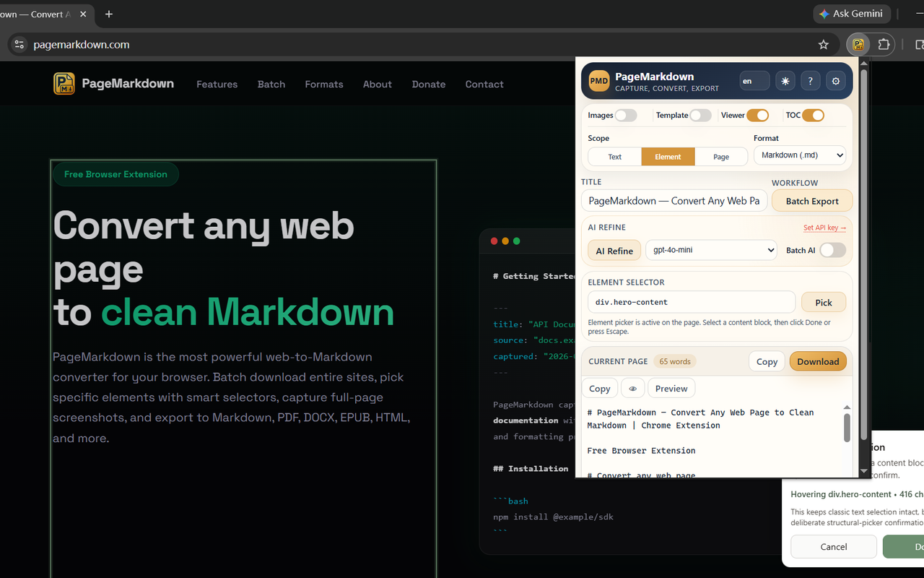Click the clean Markdown green heading text
The image size is (924, 578).
click(248, 312)
